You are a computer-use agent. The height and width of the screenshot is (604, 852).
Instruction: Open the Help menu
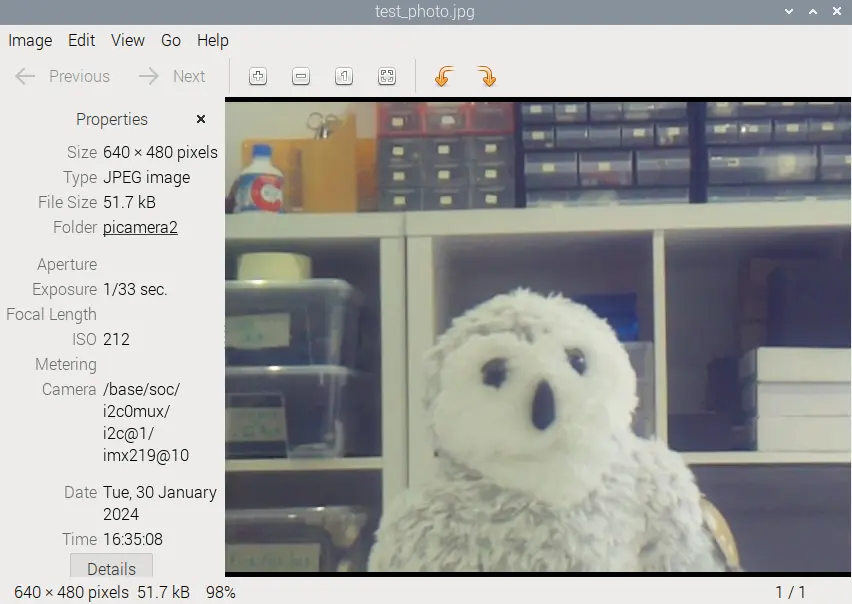click(212, 41)
